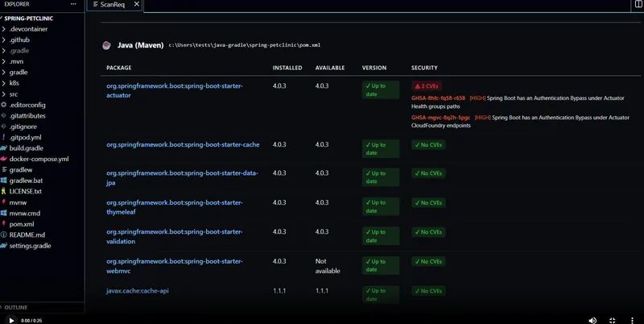Open the GHSA-8hfc-fq58-r658 advisory link

tap(438, 98)
